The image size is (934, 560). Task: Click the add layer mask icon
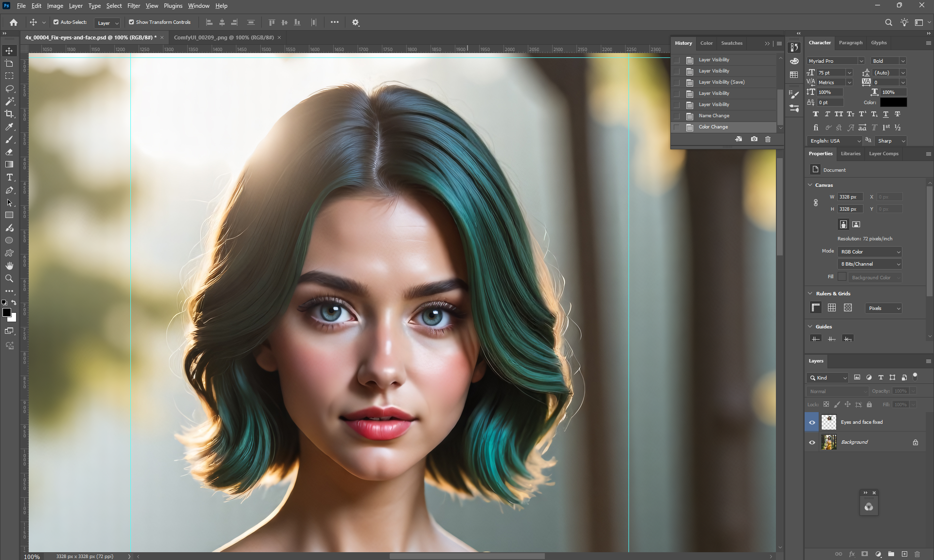coord(864,554)
